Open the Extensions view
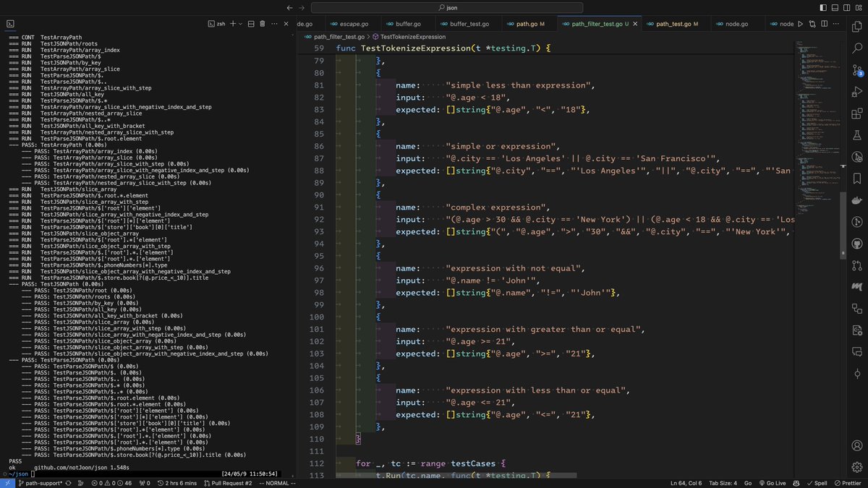Viewport: 868px width, 488px height. coord(857,114)
